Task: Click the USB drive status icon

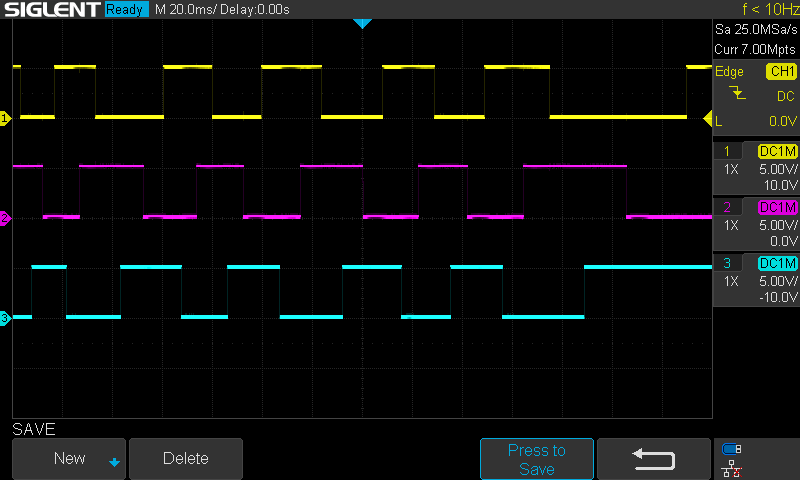Action: [732, 449]
